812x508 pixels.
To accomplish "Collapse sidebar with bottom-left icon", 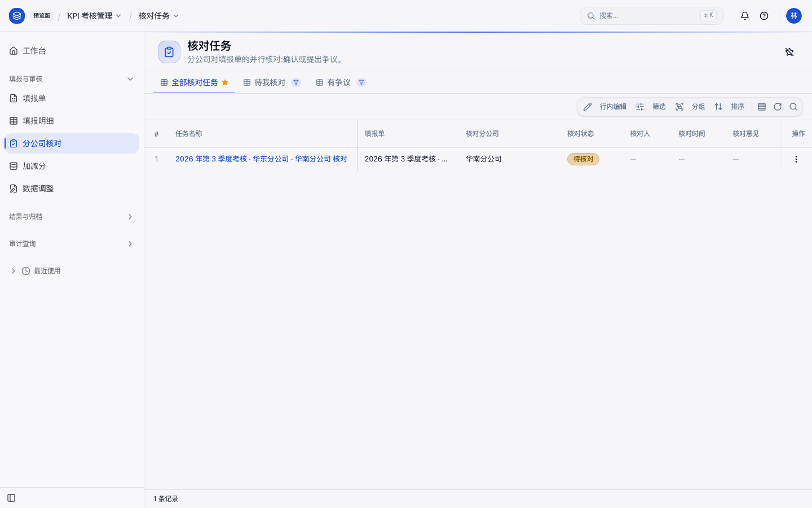I will tap(11, 498).
